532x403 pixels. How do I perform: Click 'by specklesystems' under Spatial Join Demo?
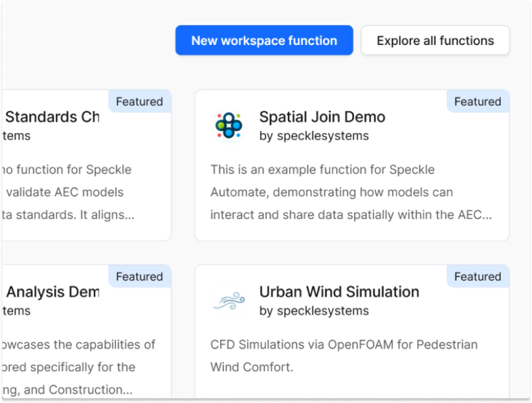[x=314, y=136]
